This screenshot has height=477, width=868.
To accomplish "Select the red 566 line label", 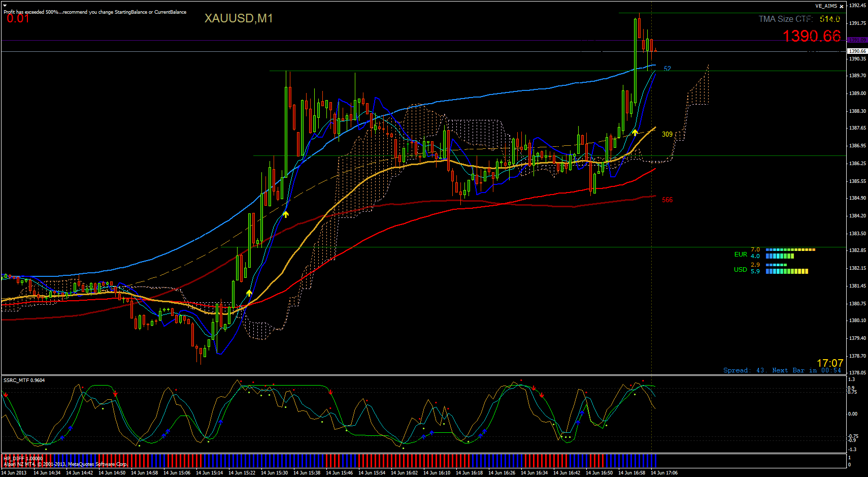I will tap(667, 200).
